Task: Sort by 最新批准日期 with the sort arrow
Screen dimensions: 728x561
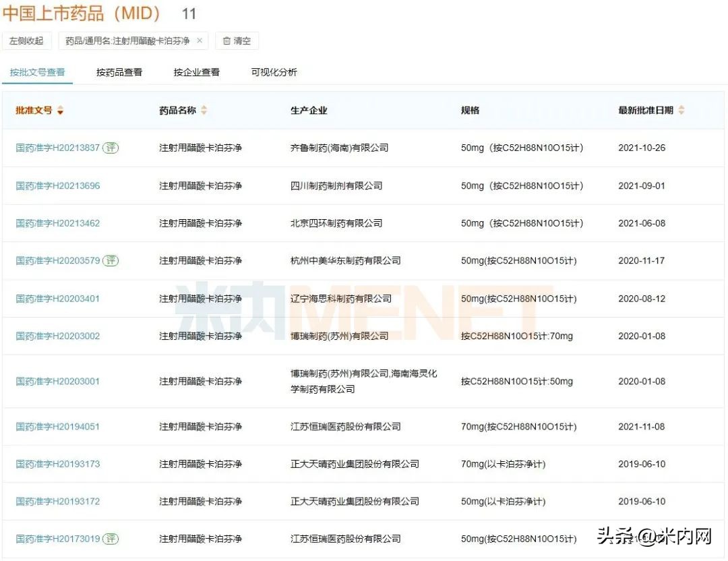Action: (681, 110)
